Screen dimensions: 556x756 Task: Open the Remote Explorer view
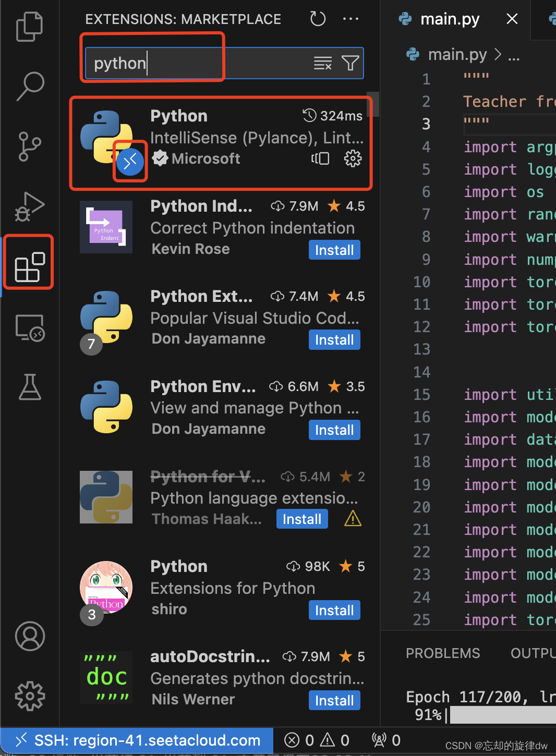pos(30,328)
